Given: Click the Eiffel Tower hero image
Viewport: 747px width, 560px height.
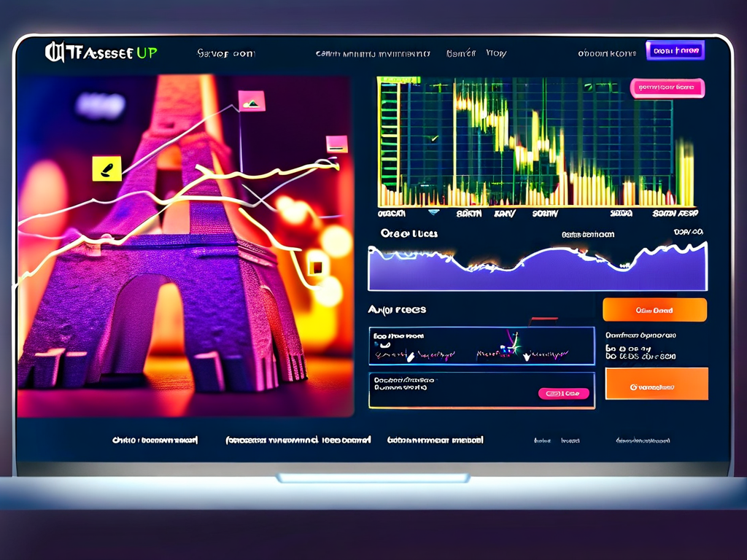Looking at the screenshot, I should [x=185, y=246].
